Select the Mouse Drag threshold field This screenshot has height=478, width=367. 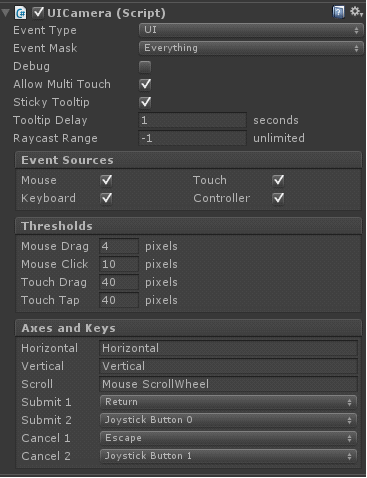tap(119, 246)
